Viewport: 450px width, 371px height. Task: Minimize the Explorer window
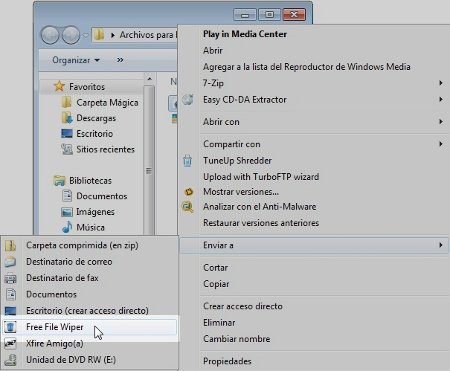click(245, 15)
